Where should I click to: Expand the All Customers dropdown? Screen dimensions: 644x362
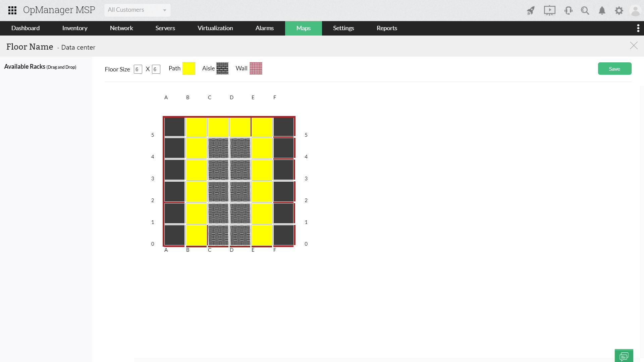137,10
